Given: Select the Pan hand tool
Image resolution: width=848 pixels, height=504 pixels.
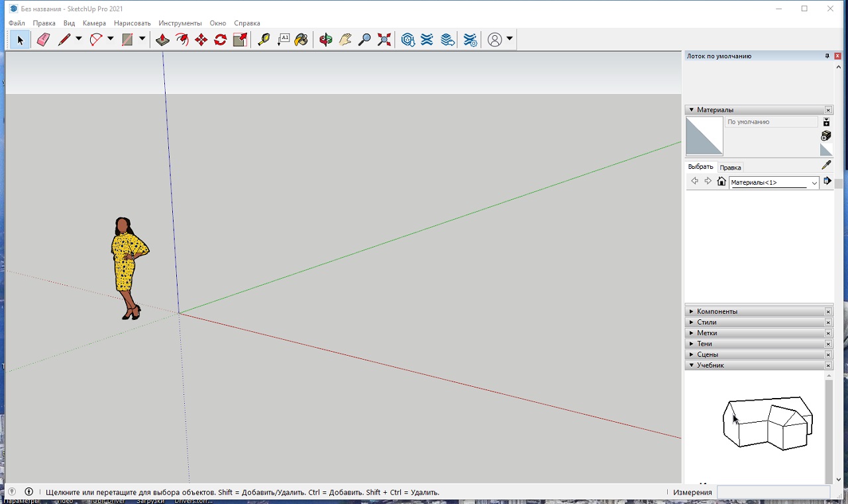Looking at the screenshot, I should 345,40.
